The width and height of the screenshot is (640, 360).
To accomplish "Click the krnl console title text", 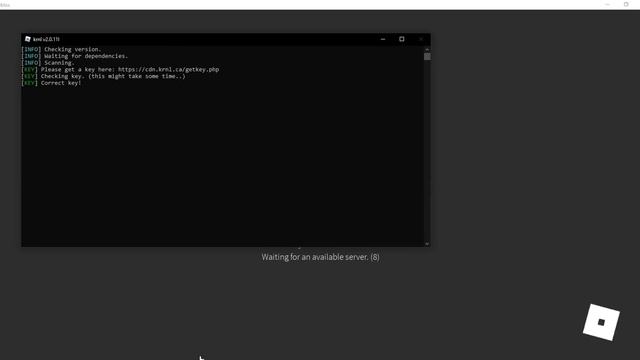I will pos(46,39).
